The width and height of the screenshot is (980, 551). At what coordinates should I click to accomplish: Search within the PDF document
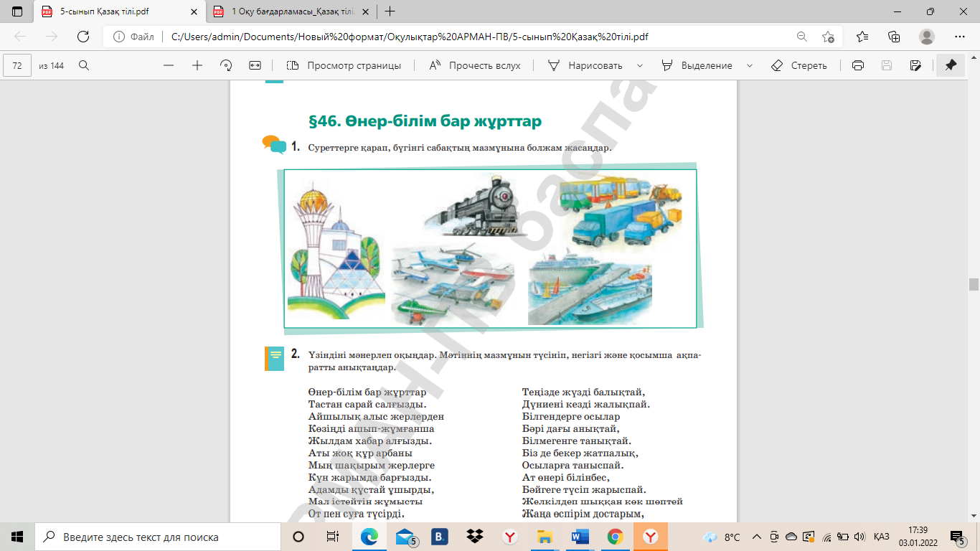tap(84, 65)
